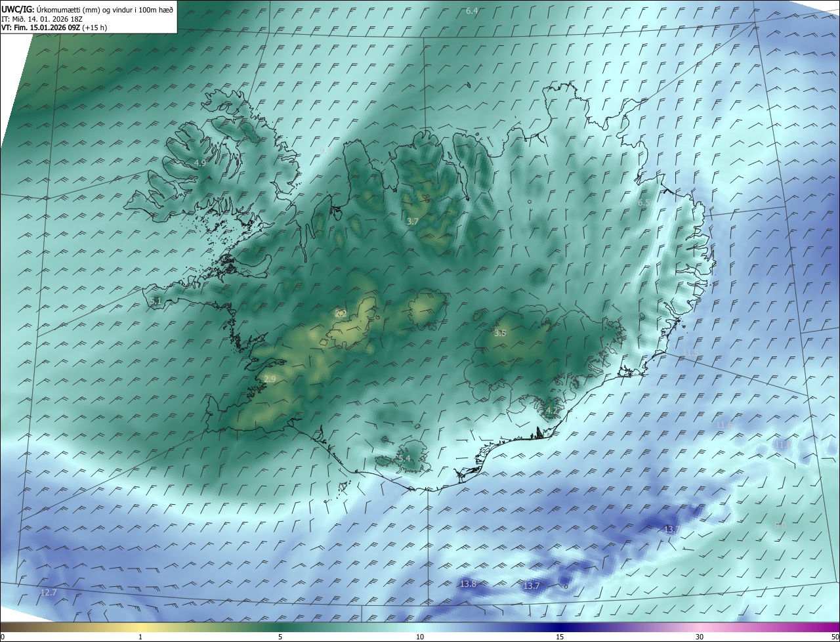Screen dimensions: 840x642
Task: Click the 10 tick on the color scale
Action: 420,637
